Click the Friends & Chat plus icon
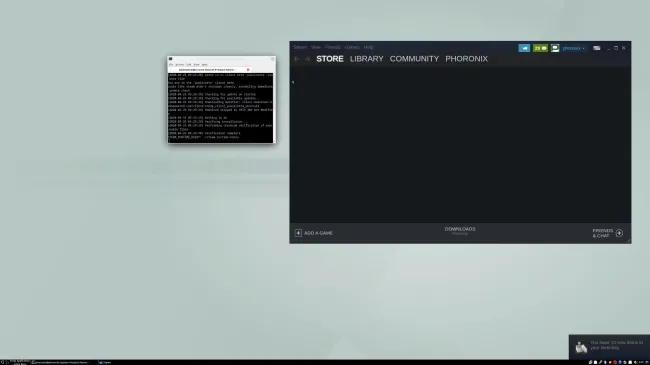This screenshot has width=650, height=365. point(619,233)
